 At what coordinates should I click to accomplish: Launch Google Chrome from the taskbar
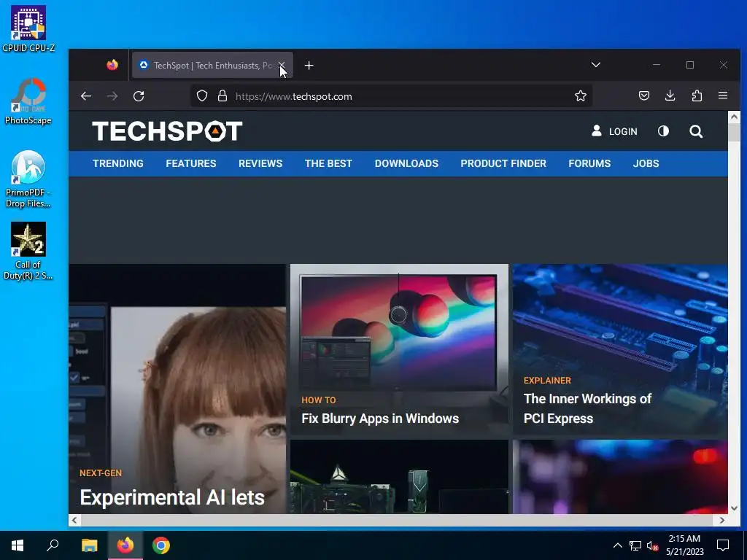(x=161, y=545)
